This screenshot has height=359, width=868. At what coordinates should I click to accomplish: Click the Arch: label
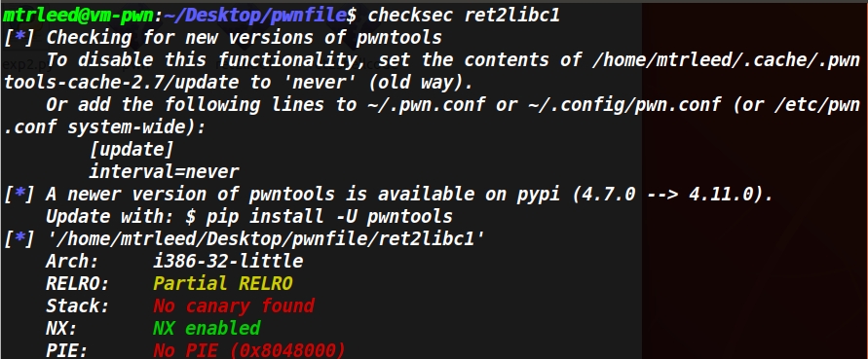click(x=72, y=261)
